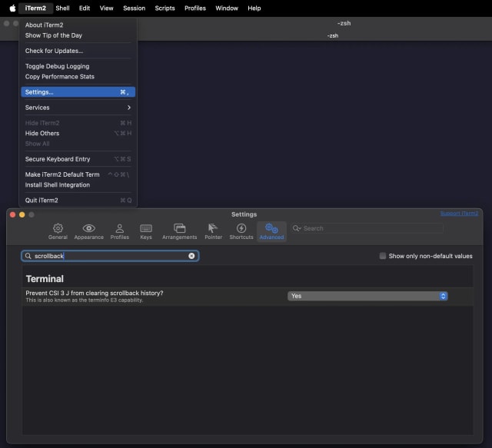
Task: Click the toolbar Search magnifier icon
Action: click(297, 228)
